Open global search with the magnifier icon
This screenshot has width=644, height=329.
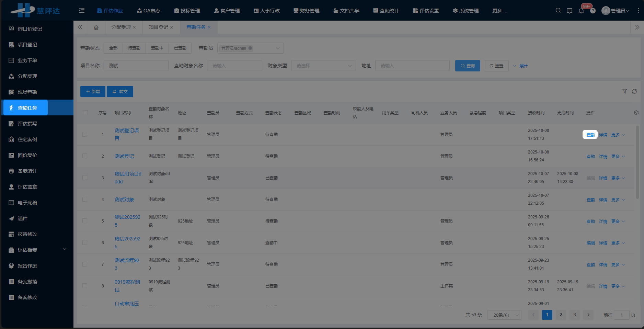click(x=558, y=10)
